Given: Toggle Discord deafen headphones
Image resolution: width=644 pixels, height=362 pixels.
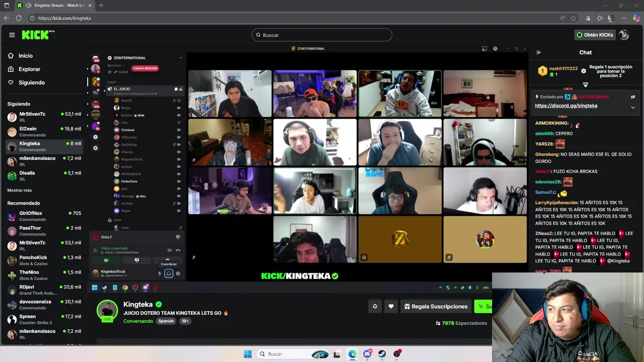Looking at the screenshot, I should (169, 274).
